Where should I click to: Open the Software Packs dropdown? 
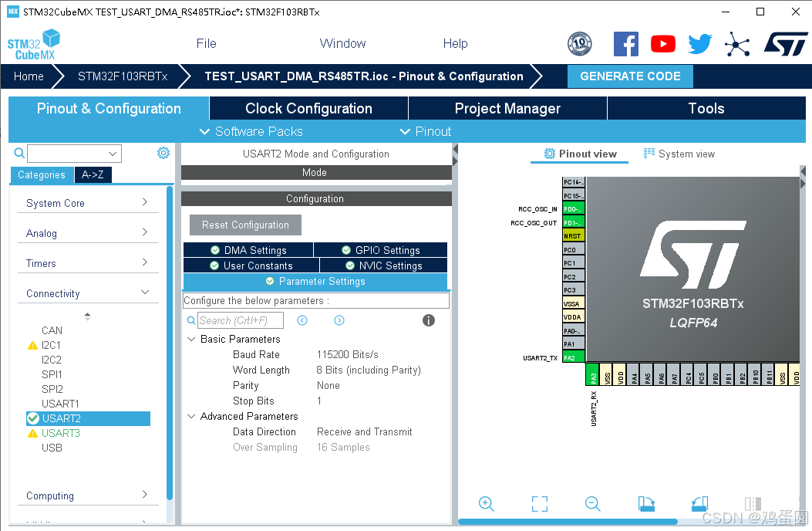pyautogui.click(x=251, y=132)
